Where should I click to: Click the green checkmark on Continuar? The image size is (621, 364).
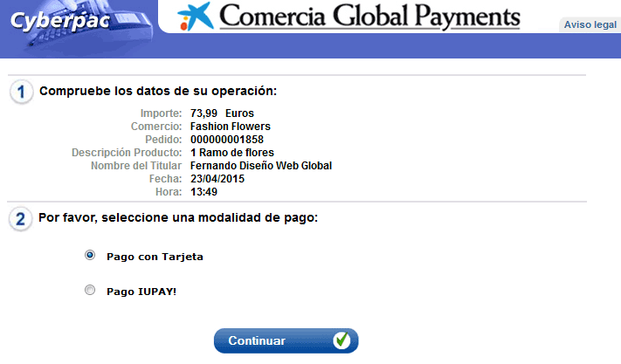[x=342, y=340]
